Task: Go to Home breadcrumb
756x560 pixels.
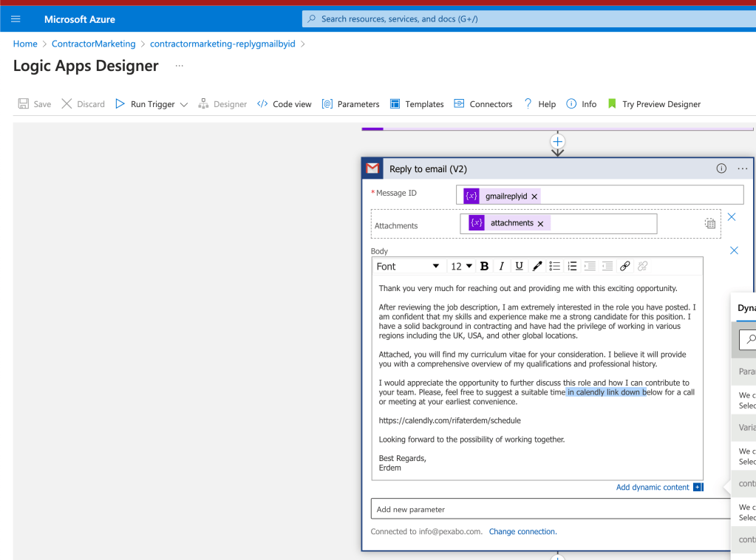Action: [25, 44]
